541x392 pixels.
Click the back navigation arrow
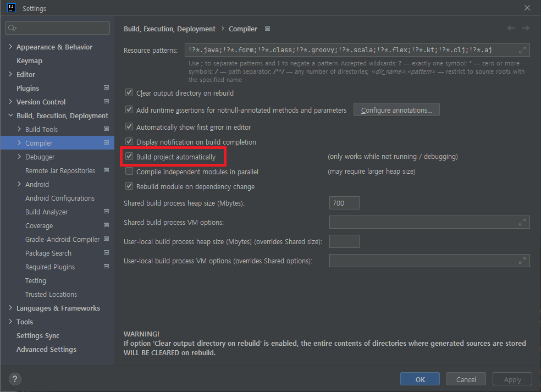tap(510, 29)
